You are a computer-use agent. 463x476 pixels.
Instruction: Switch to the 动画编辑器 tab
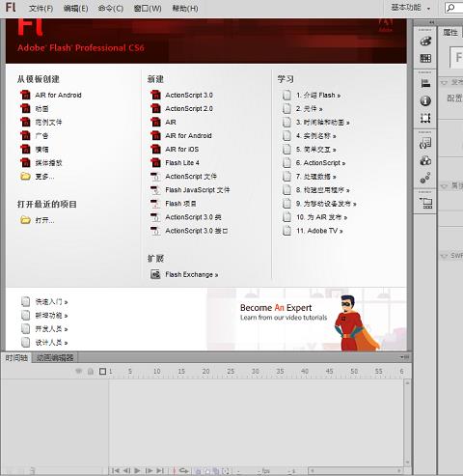click(x=55, y=357)
